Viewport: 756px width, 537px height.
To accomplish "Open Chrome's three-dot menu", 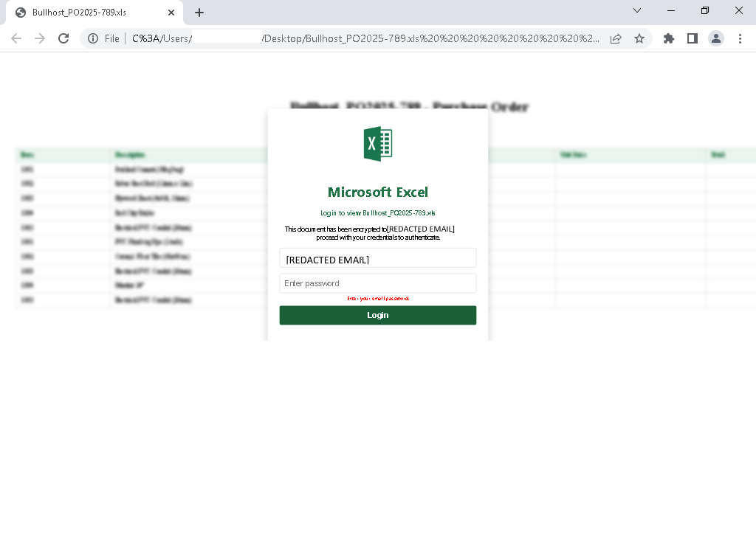I will coord(740,38).
